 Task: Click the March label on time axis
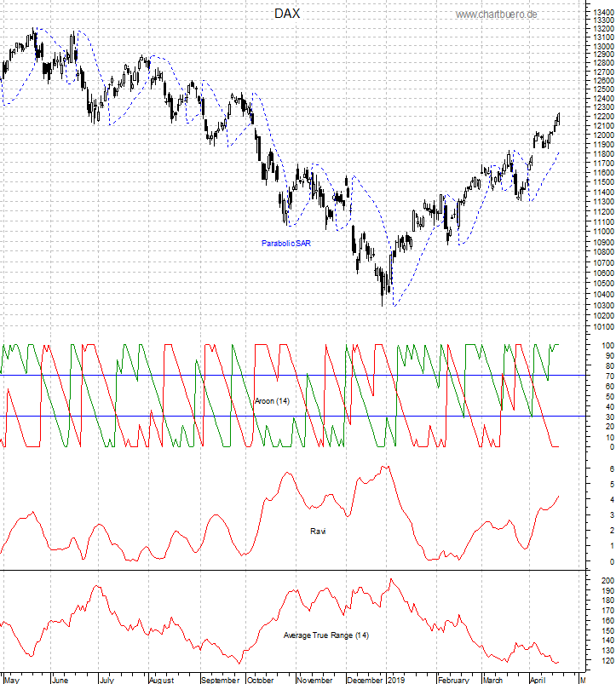click(x=493, y=680)
